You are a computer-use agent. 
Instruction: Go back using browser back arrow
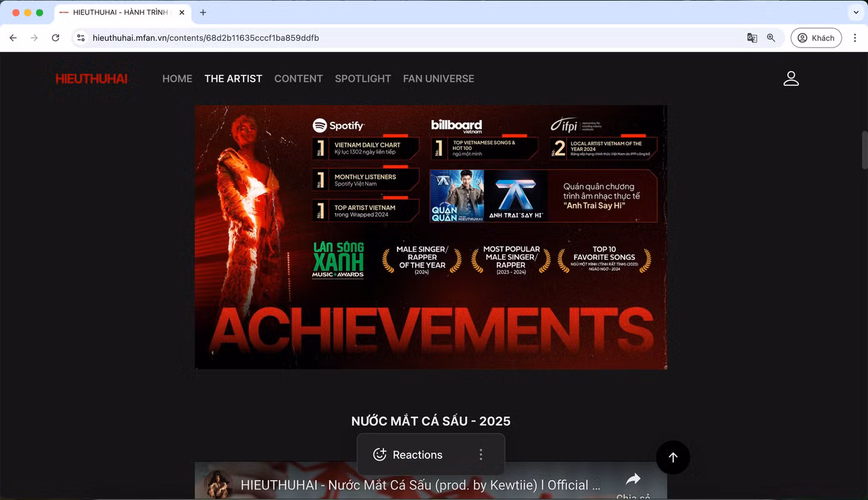pos(14,38)
